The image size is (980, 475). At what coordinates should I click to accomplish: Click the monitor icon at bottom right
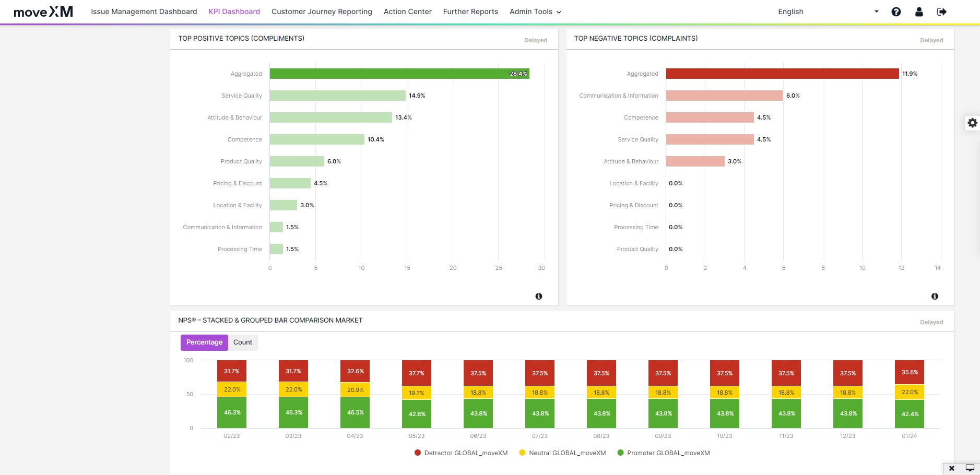(970, 468)
